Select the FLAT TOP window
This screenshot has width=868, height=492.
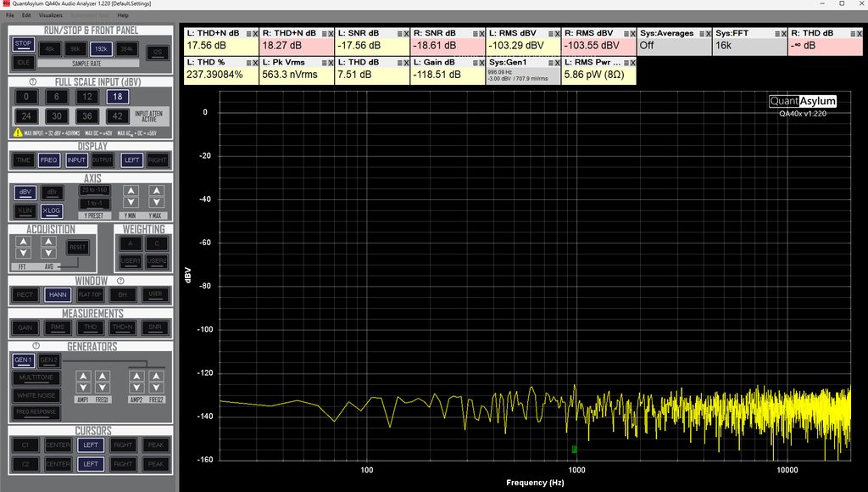click(x=90, y=294)
